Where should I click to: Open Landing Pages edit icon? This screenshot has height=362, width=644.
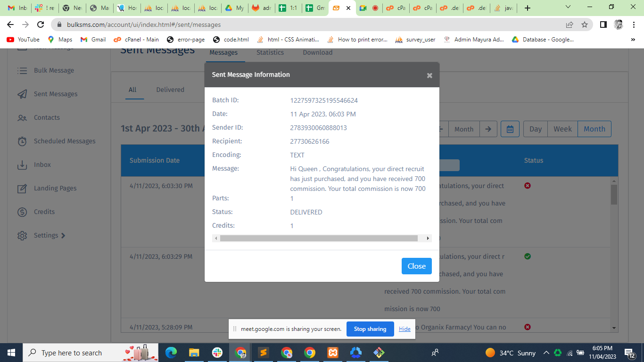tap(22, 189)
